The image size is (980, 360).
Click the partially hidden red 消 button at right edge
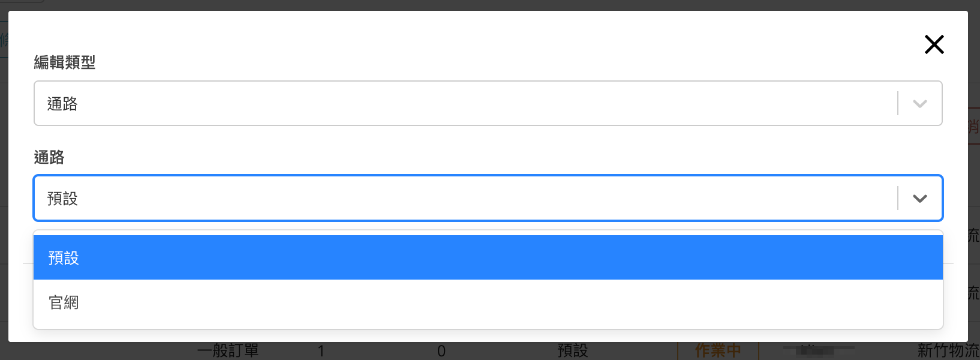tap(974, 126)
